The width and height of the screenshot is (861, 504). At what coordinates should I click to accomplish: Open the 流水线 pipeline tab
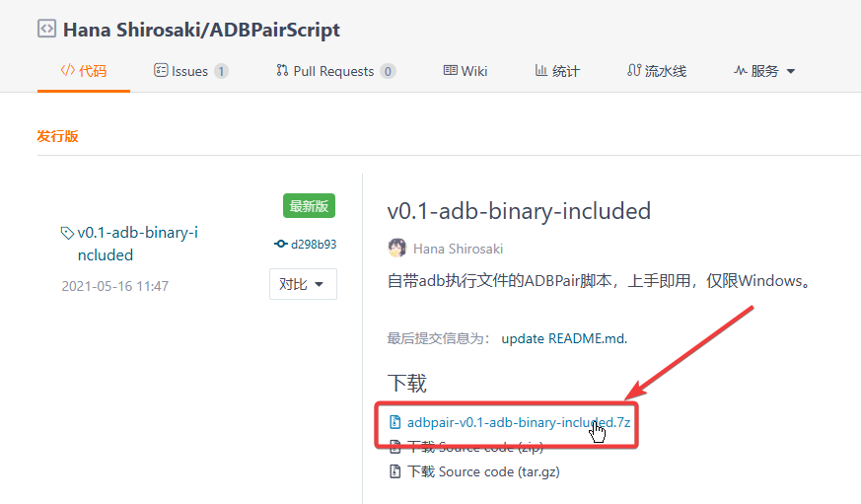click(x=657, y=71)
